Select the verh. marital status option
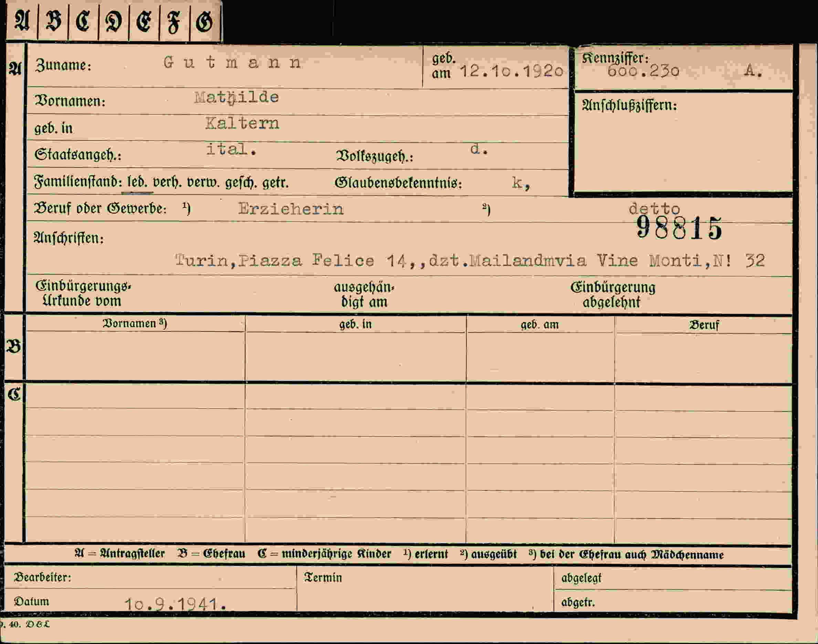The height and width of the screenshot is (644, 818). [167, 182]
